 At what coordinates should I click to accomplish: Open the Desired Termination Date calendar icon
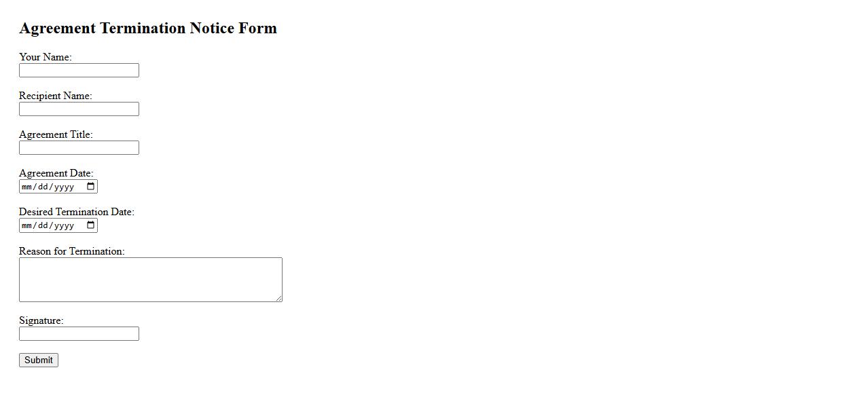(x=91, y=225)
